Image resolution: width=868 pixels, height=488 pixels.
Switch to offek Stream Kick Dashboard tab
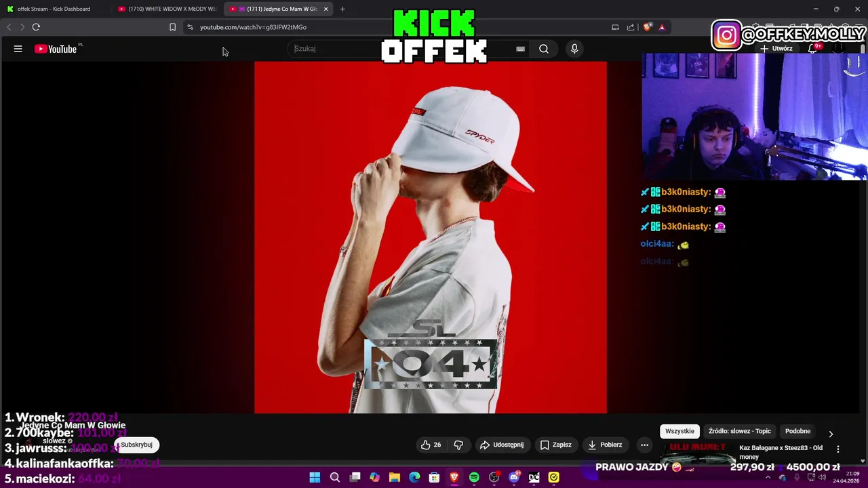tap(54, 9)
